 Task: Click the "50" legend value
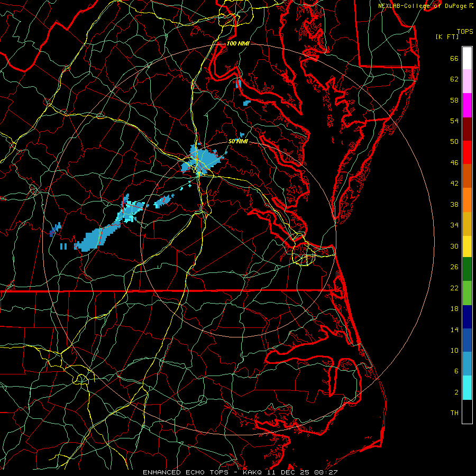click(x=454, y=142)
